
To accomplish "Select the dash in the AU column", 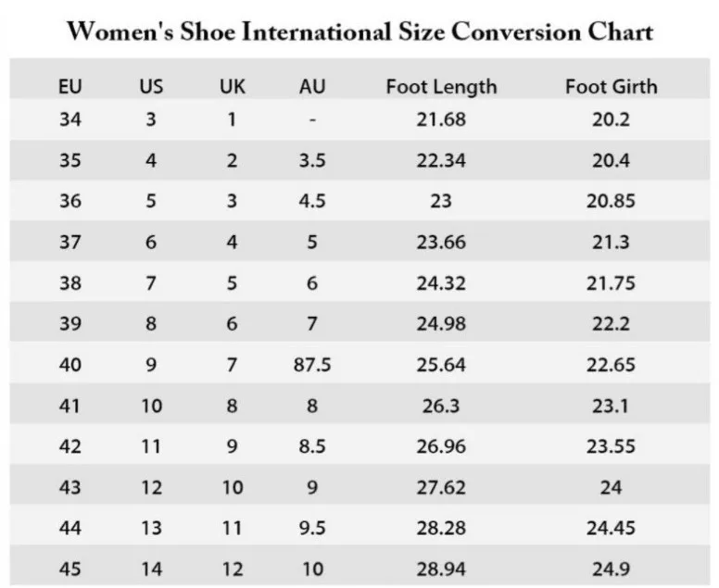I will 313,120.
